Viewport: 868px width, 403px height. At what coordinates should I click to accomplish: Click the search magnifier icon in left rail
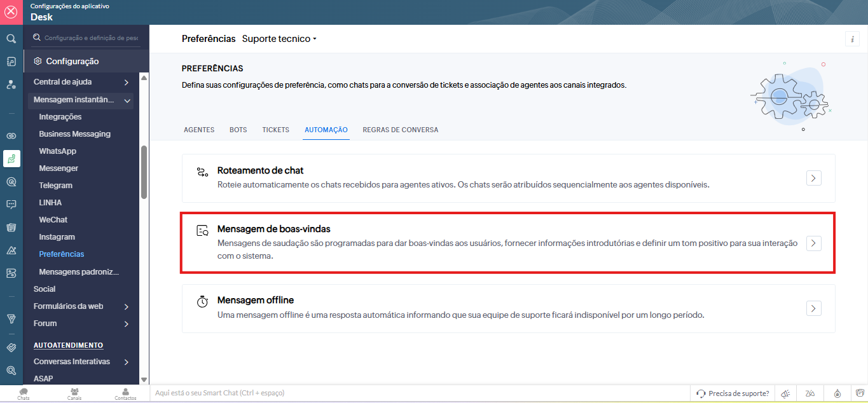[x=11, y=39]
